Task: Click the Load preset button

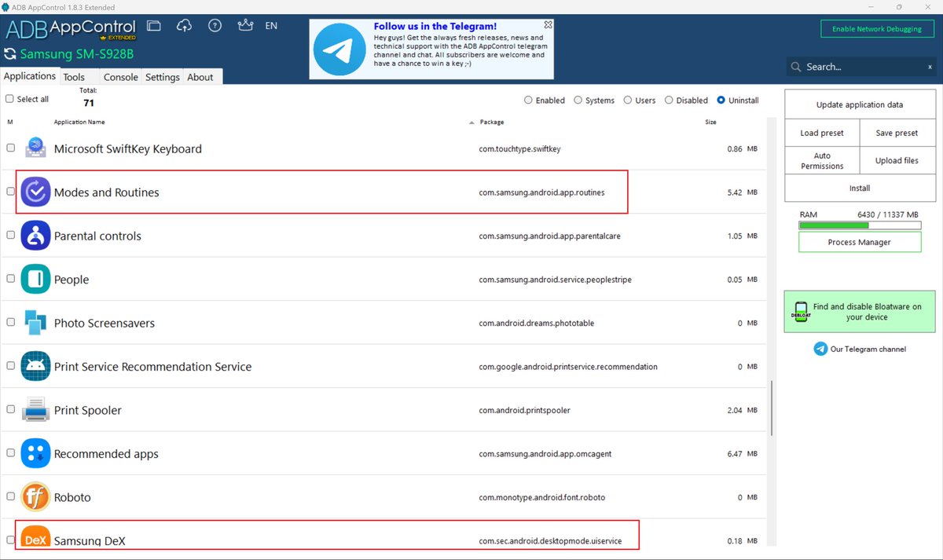Action: click(822, 133)
